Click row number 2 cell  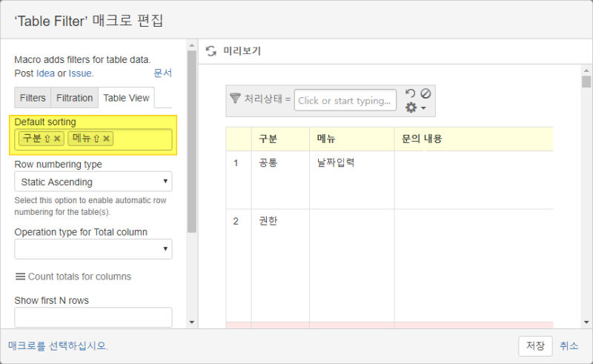[239, 265]
